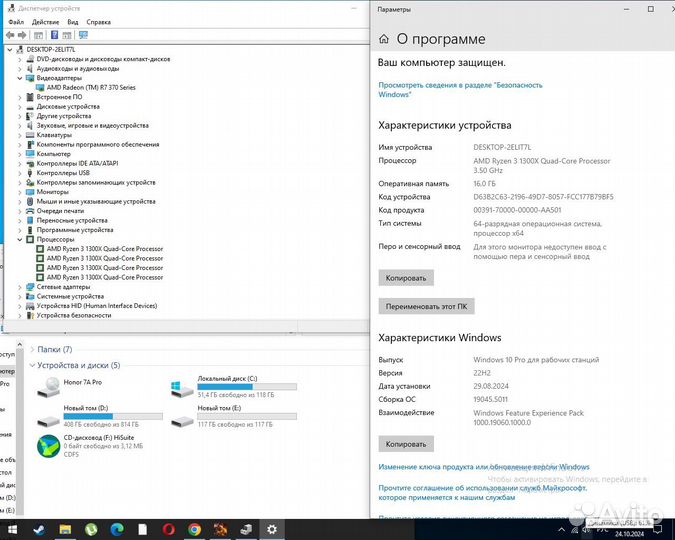This screenshot has height=540, width=675.
Task: Open the Вид menu
Action: point(73,22)
